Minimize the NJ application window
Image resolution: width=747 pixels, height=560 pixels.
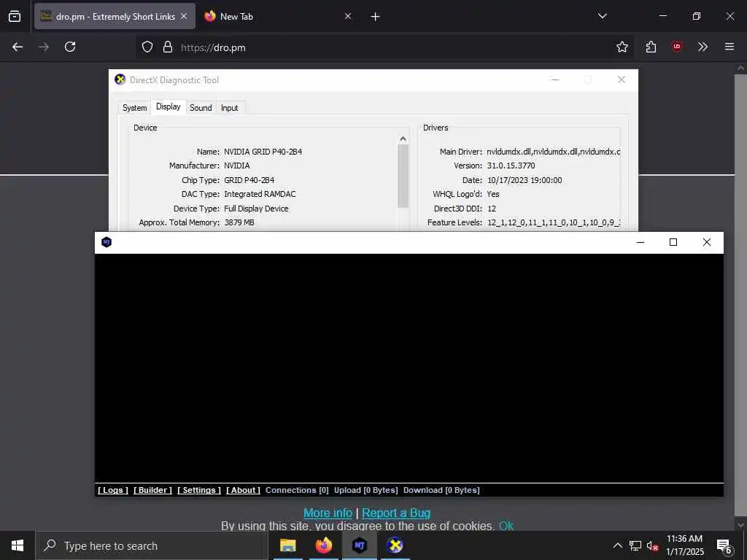pos(640,242)
